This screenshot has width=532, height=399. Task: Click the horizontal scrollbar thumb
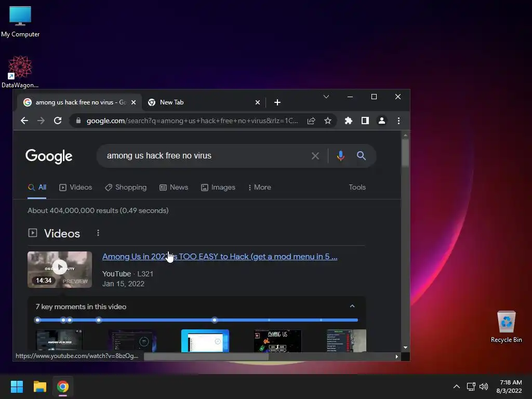tap(206, 356)
